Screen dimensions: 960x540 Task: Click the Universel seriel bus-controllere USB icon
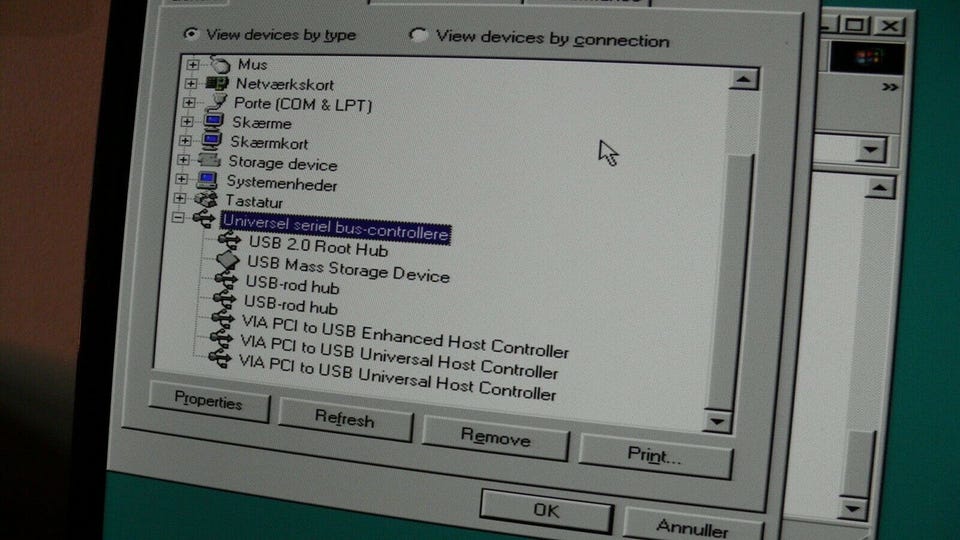[204, 219]
